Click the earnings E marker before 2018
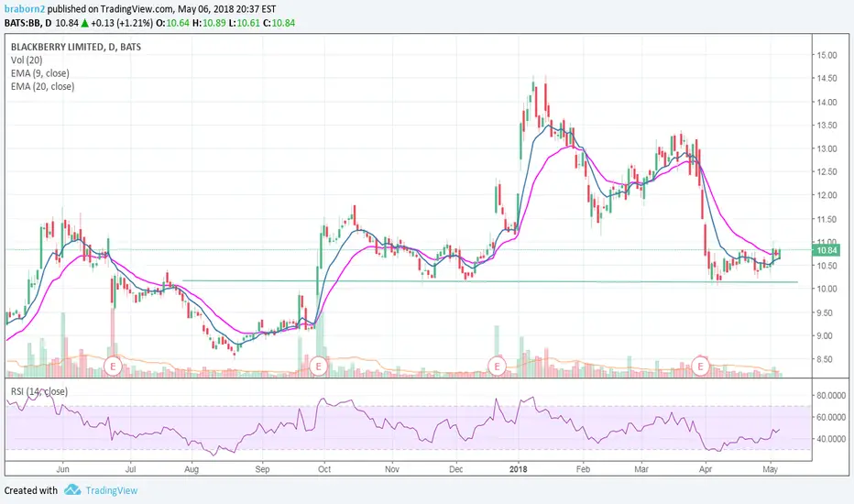The height and width of the screenshot is (504, 854). click(497, 366)
